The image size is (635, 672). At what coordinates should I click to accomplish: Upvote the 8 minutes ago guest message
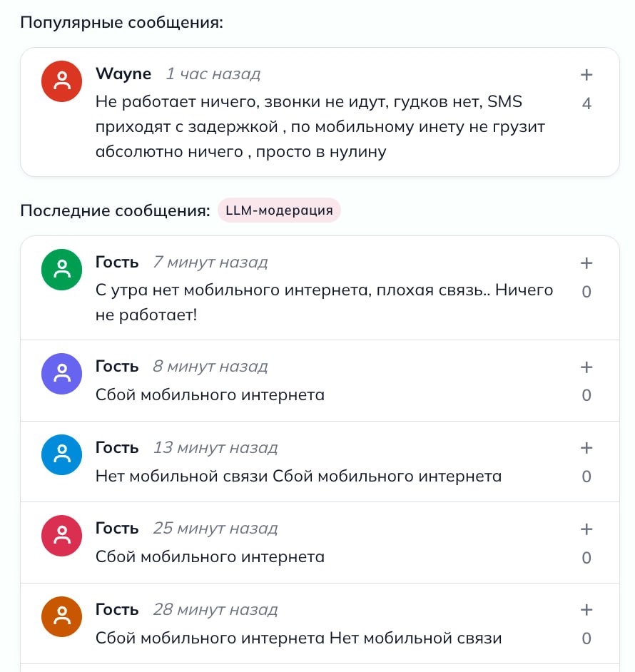coord(586,367)
